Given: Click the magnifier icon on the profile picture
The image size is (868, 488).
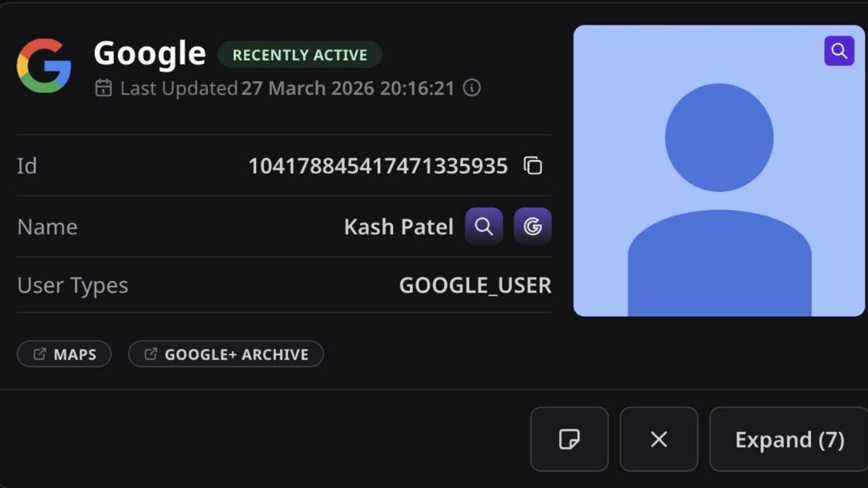Looking at the screenshot, I should (x=839, y=50).
